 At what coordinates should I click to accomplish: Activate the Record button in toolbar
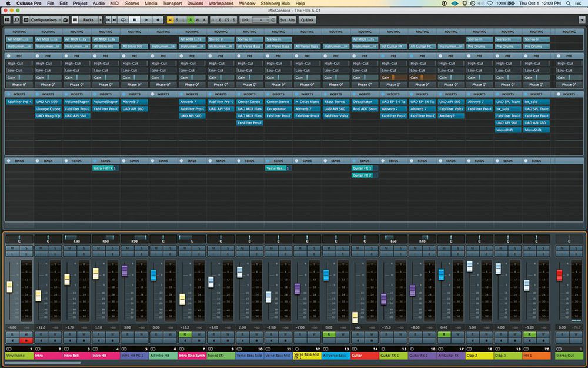[x=158, y=20]
